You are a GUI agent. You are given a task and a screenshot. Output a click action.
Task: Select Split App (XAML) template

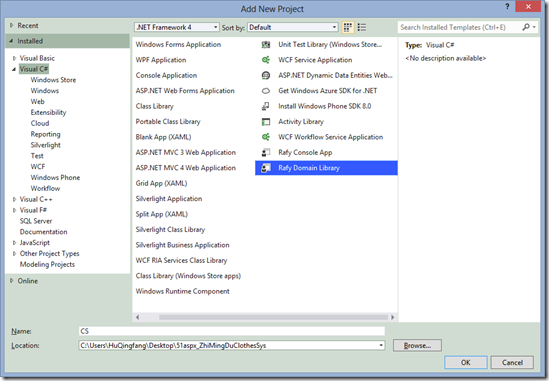[162, 214]
